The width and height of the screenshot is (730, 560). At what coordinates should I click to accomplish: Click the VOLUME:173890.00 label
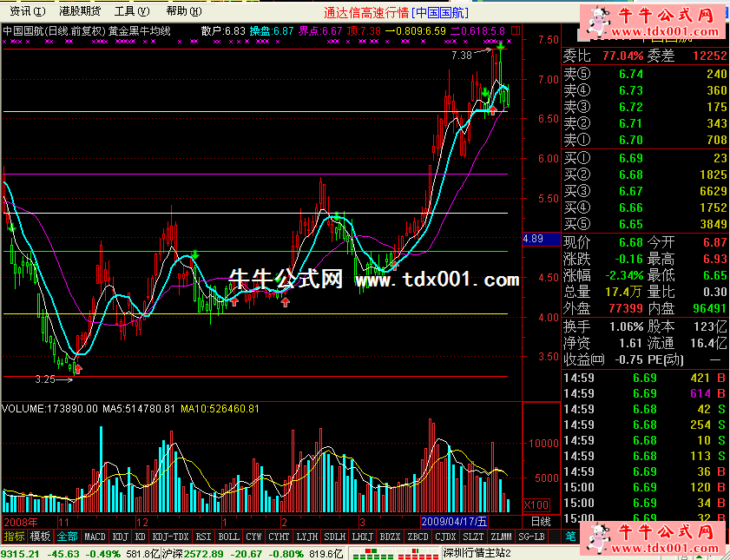(x=49, y=409)
